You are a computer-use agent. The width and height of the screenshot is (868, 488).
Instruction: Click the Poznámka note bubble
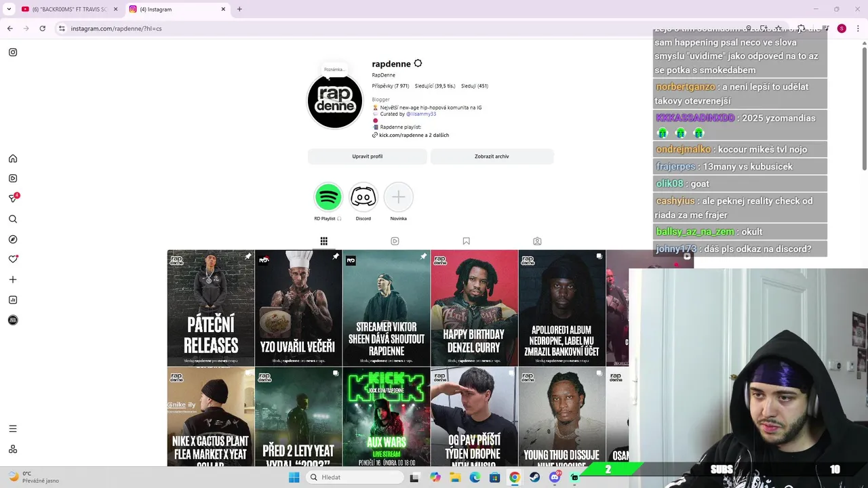[334, 69]
